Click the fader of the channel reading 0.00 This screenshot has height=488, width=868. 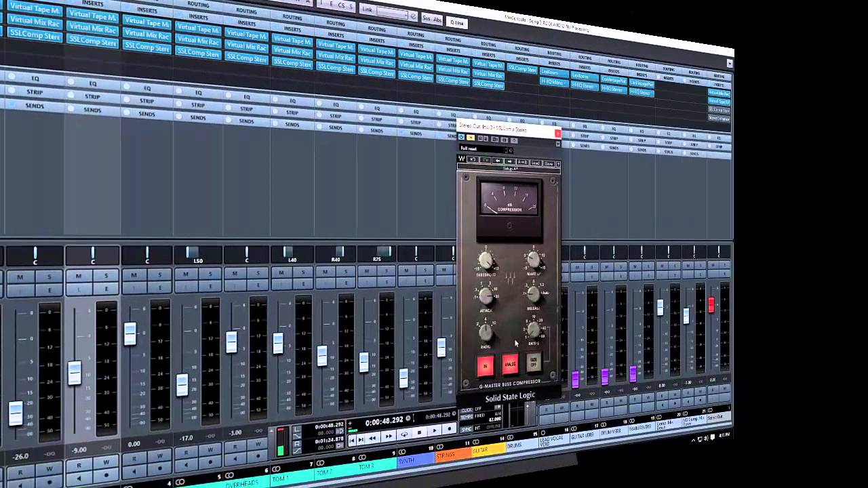click(130, 334)
